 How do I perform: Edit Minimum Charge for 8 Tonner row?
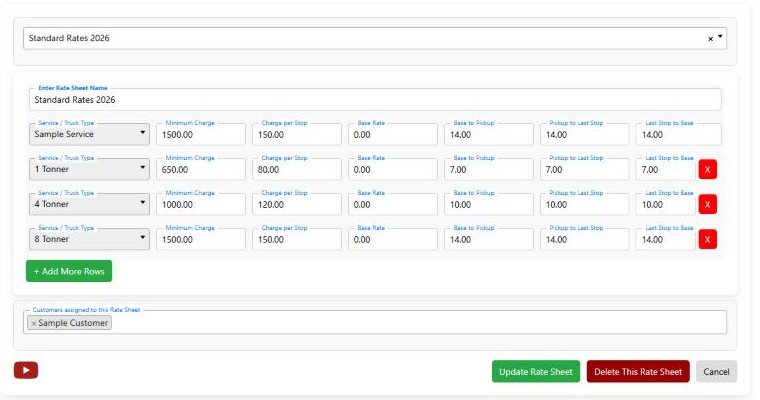201,240
